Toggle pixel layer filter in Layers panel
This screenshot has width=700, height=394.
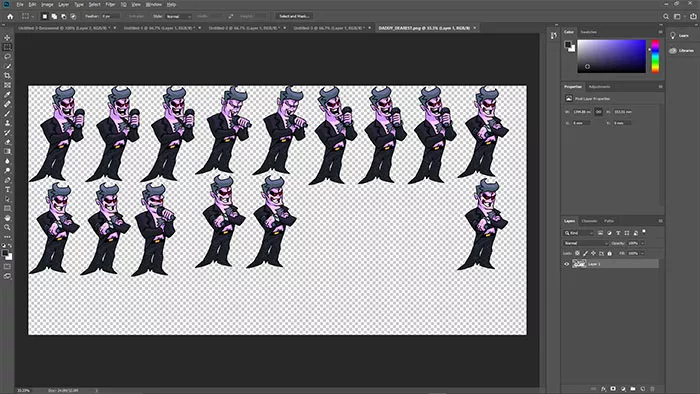(600, 233)
